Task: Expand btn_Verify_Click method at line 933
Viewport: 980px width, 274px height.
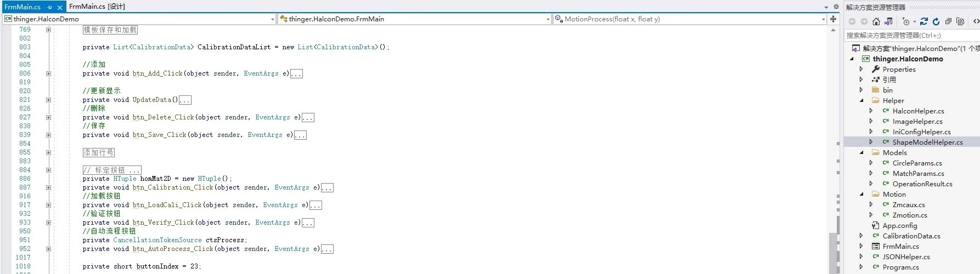Action: [48, 222]
